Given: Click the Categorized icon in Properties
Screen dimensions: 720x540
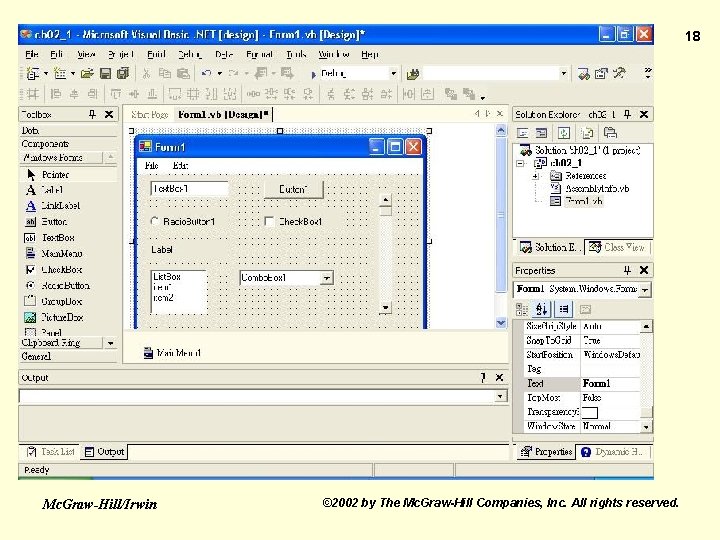Looking at the screenshot, I should click(x=522, y=309).
